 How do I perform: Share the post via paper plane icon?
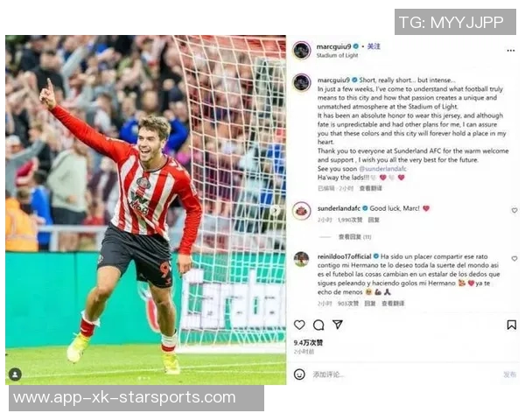pos(338,325)
